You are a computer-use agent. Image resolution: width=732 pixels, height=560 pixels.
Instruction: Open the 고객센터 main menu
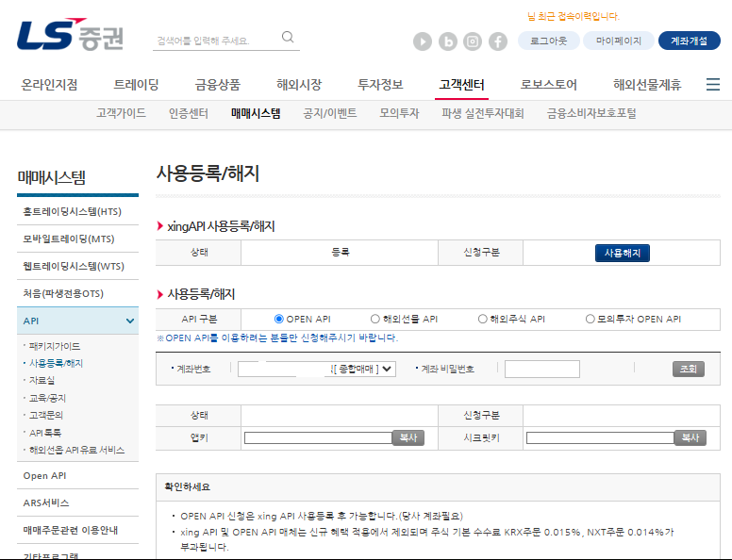[461, 85]
